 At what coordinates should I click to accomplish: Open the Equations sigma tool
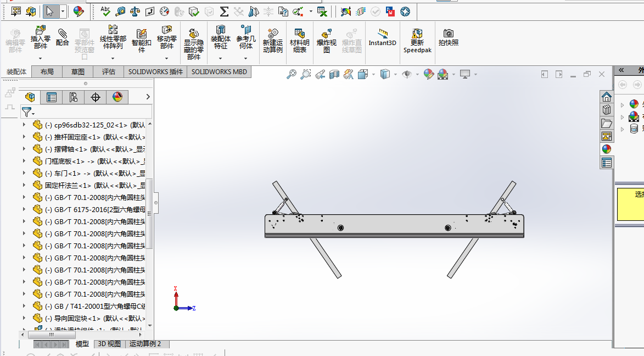224,12
